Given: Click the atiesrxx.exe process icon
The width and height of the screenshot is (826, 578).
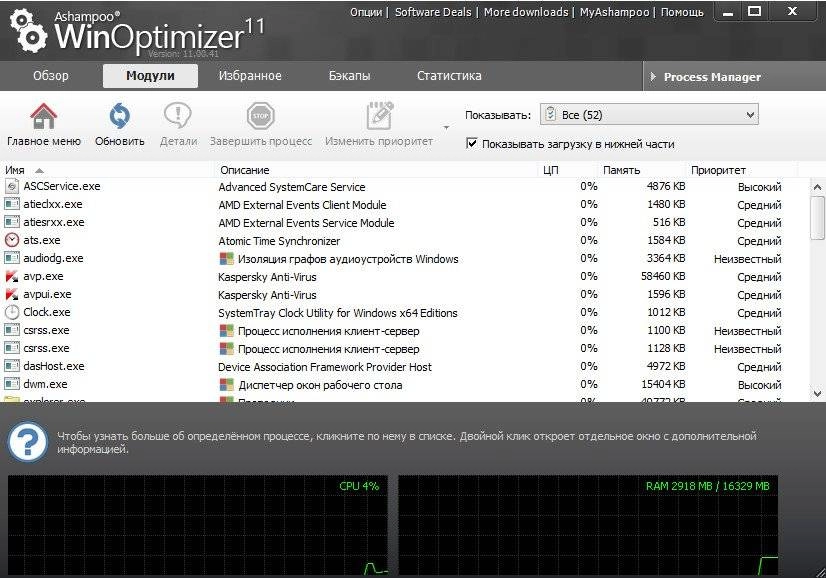Looking at the screenshot, I should pos(12,222).
